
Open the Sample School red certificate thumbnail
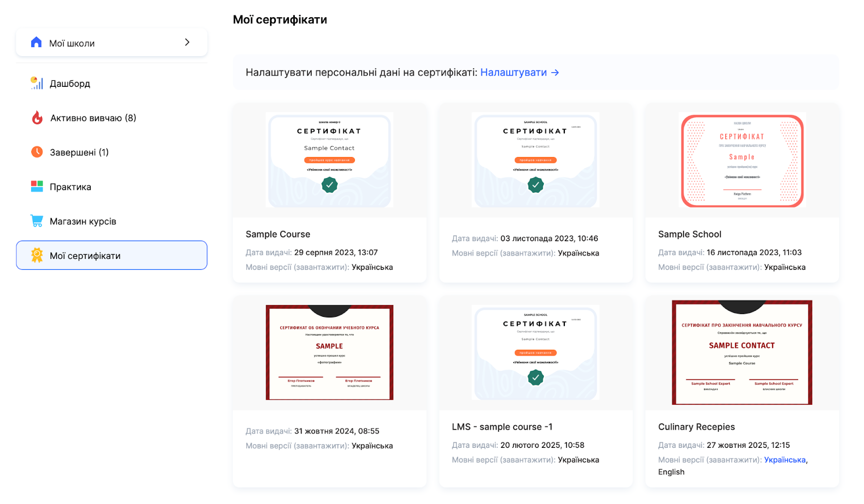742,160
